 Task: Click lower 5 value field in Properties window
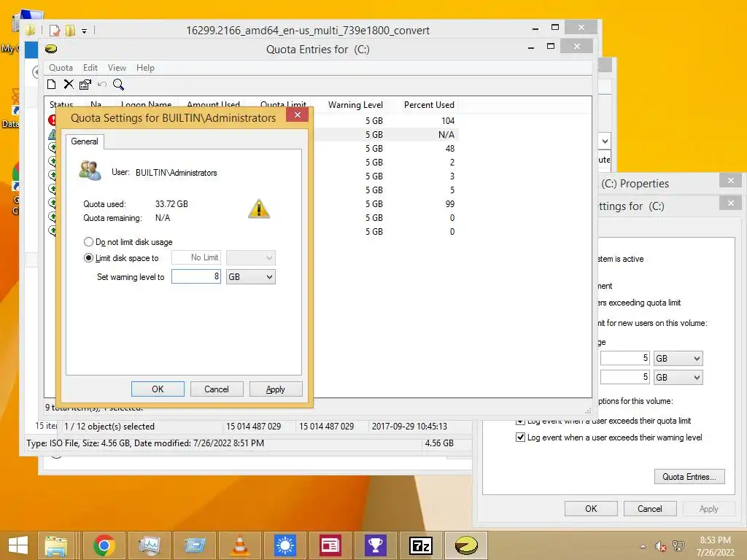(x=625, y=377)
